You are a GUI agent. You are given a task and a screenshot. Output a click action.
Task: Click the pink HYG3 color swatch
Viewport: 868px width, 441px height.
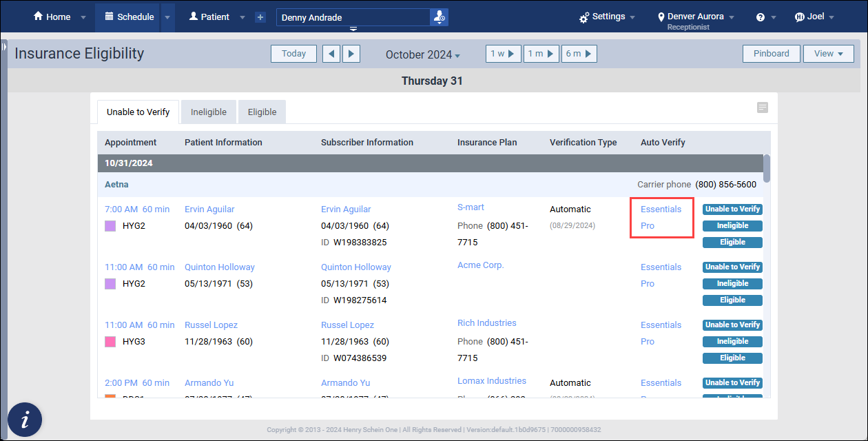110,342
